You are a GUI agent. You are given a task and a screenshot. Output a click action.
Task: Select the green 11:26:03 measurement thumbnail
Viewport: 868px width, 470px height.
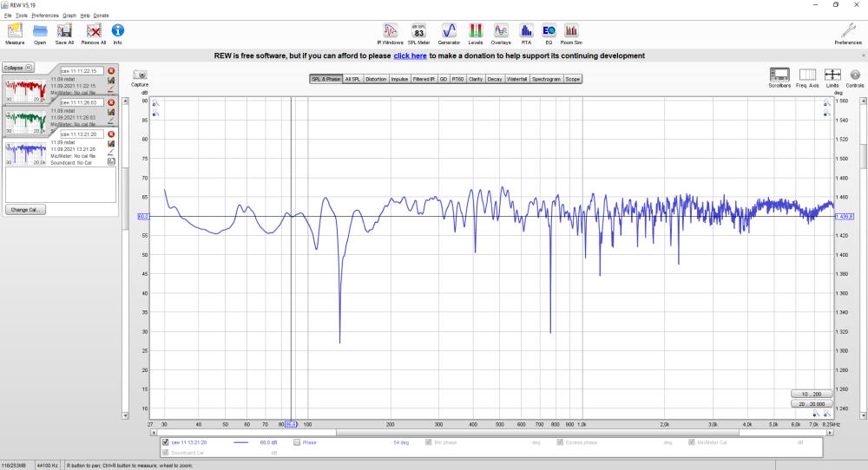(x=25, y=121)
